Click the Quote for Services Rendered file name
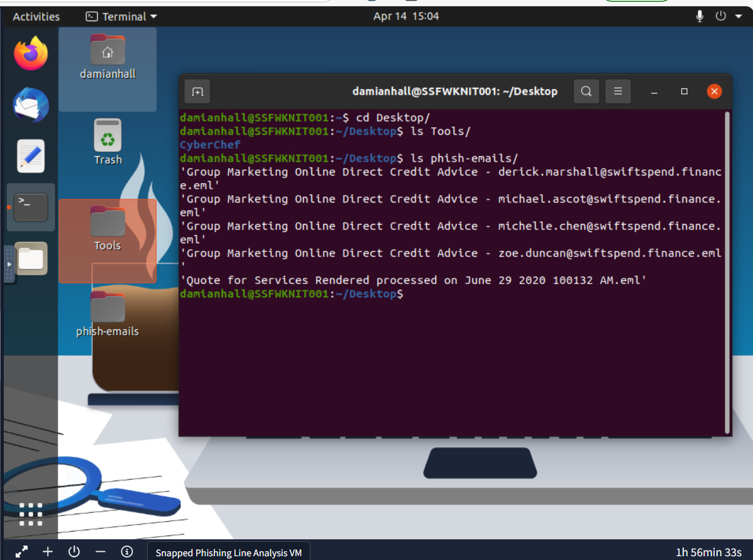 point(413,280)
